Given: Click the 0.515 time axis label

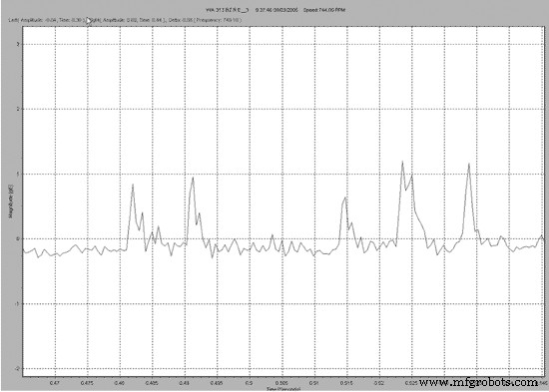Looking at the screenshot, I should pyautogui.click(x=346, y=383).
